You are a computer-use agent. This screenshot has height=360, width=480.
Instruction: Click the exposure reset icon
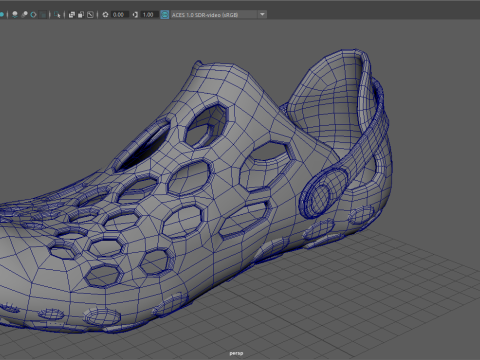[105, 15]
